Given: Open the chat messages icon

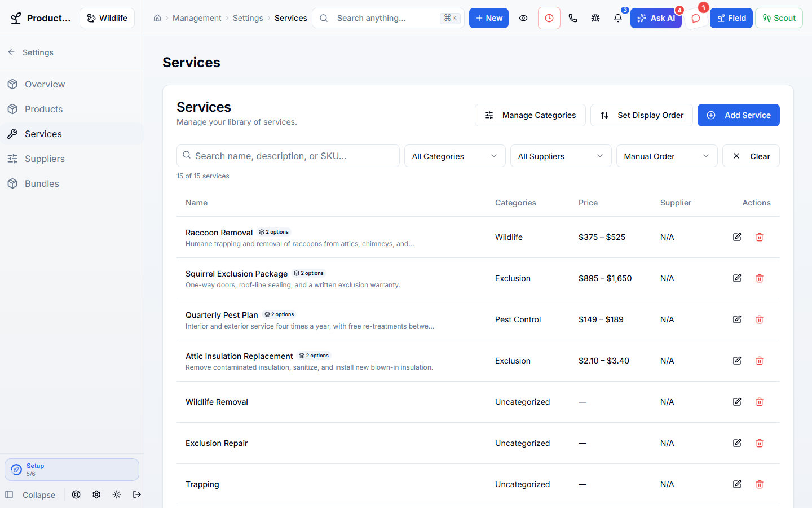Looking at the screenshot, I should pos(696,18).
